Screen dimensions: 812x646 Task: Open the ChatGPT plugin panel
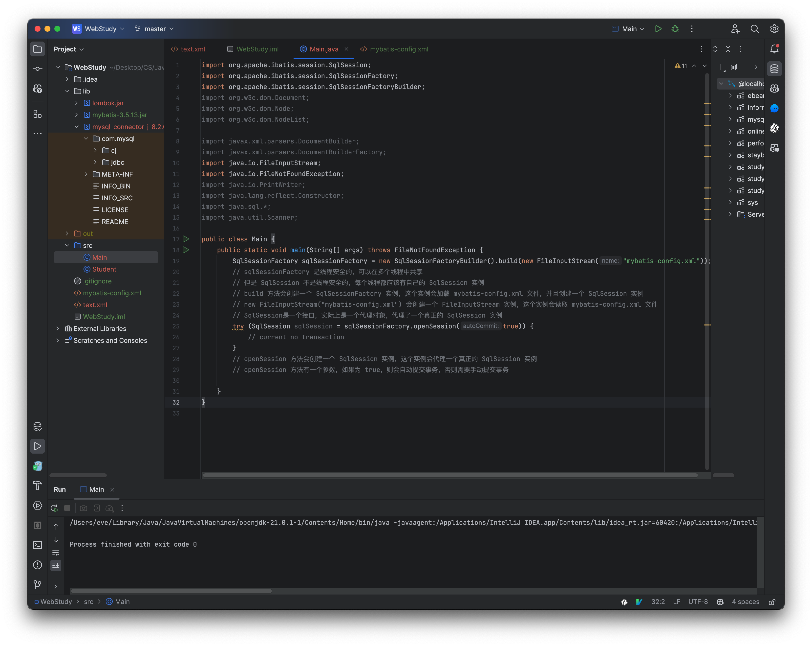[x=774, y=129]
